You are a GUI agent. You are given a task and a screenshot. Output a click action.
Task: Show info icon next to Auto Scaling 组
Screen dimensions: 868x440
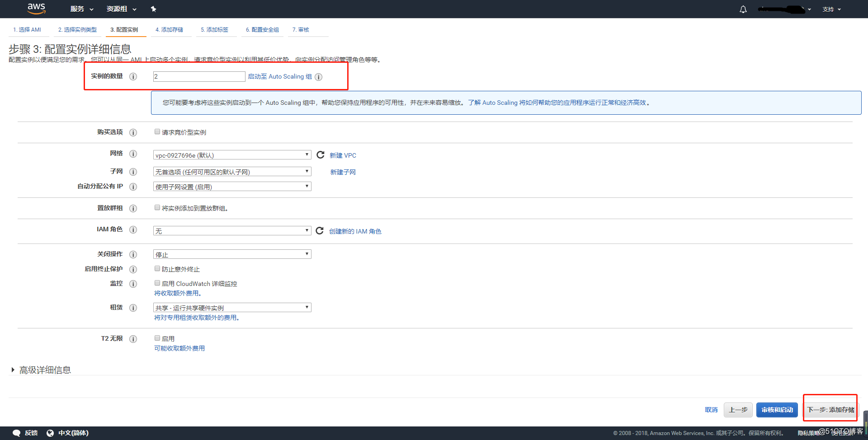click(319, 77)
